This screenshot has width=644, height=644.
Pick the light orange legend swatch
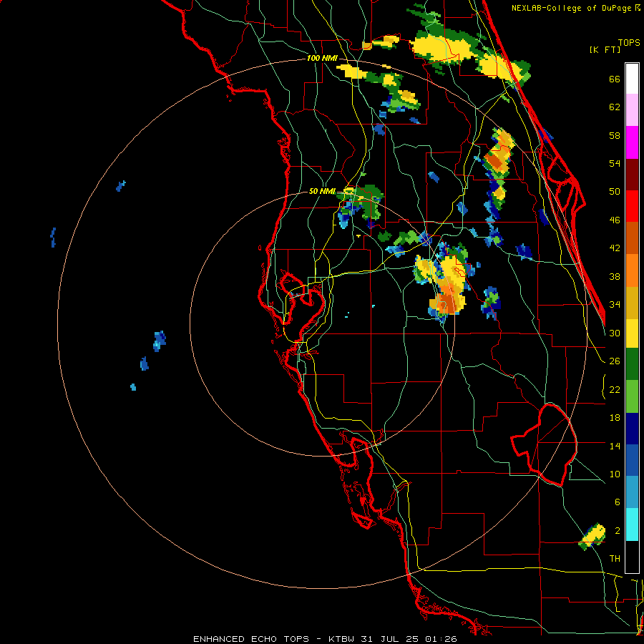(x=632, y=270)
